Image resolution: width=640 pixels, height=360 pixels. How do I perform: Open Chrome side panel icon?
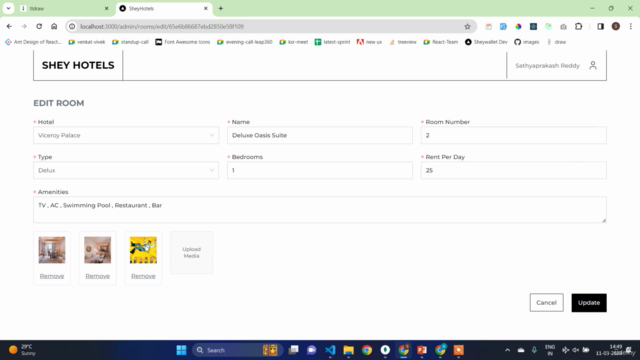click(x=600, y=27)
